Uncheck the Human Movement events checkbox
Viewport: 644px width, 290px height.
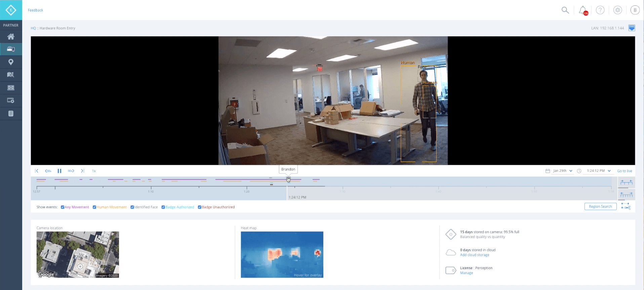pyautogui.click(x=94, y=207)
